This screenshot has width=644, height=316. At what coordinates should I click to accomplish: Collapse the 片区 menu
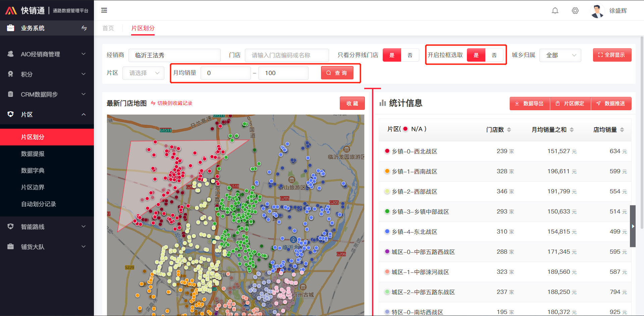click(x=84, y=114)
